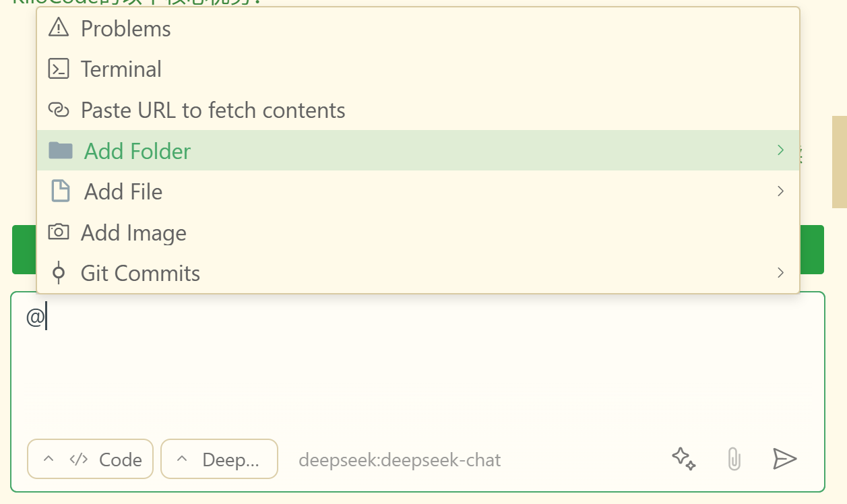Expand the Git Commits submenu chevron
This screenshot has height=504, width=847.
[x=781, y=273]
